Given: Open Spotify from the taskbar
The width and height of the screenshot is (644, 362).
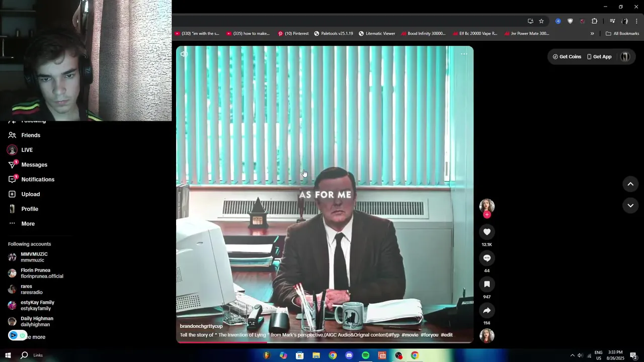Looking at the screenshot, I should [x=366, y=355].
